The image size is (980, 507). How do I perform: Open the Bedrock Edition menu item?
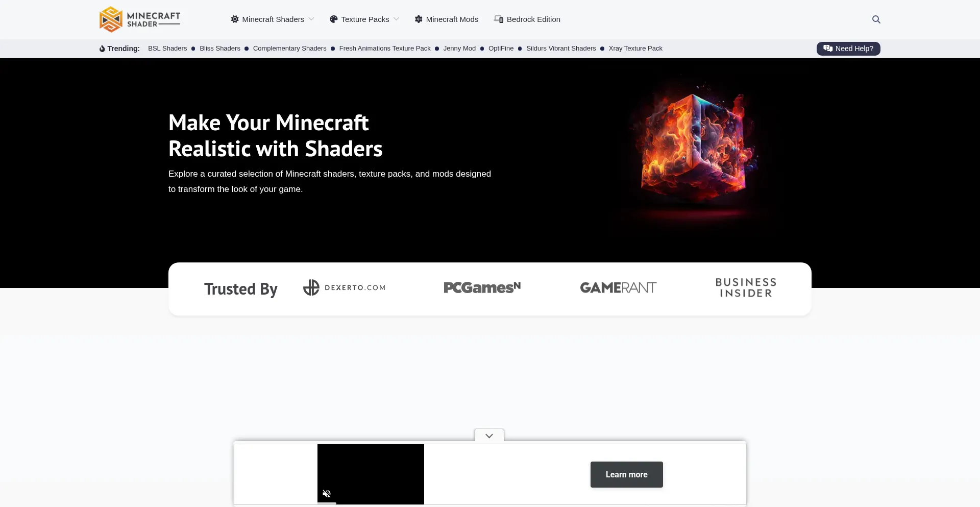tap(533, 19)
